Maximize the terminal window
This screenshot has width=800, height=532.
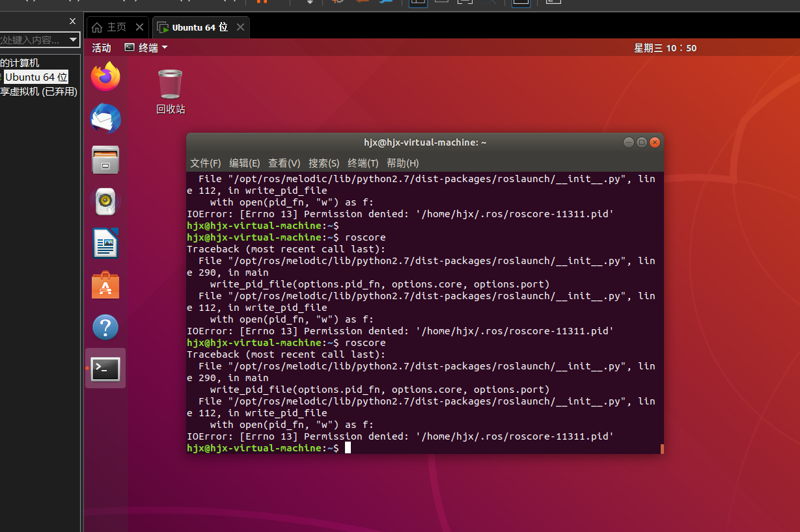[x=642, y=142]
